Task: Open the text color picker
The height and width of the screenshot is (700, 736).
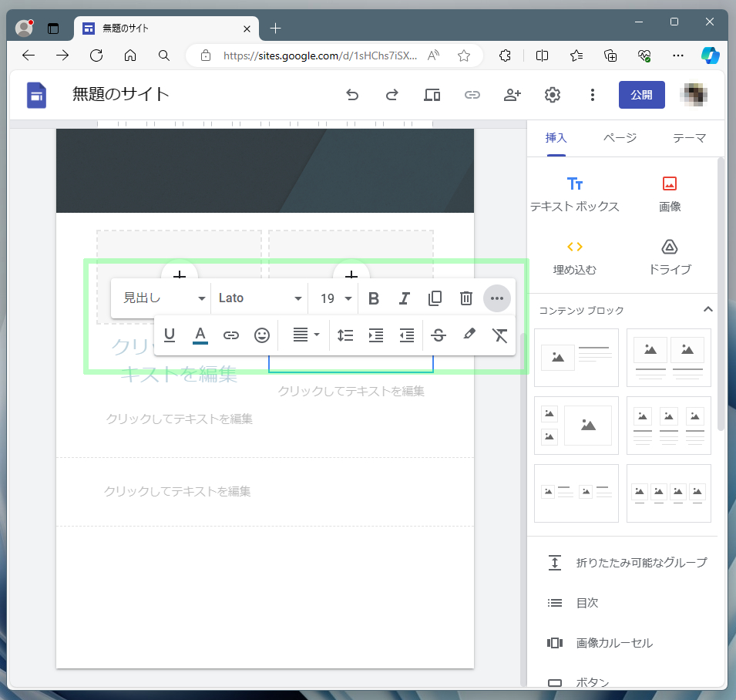Action: 200,335
